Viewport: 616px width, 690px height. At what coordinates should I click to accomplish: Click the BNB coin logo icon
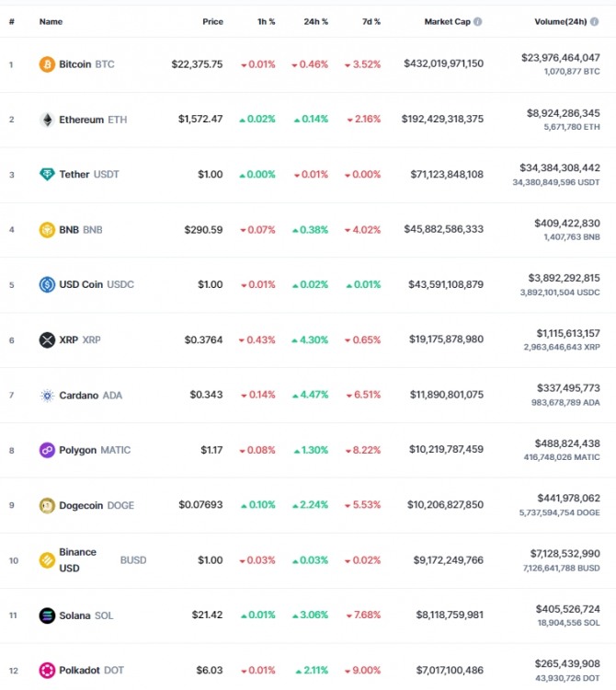coord(47,229)
